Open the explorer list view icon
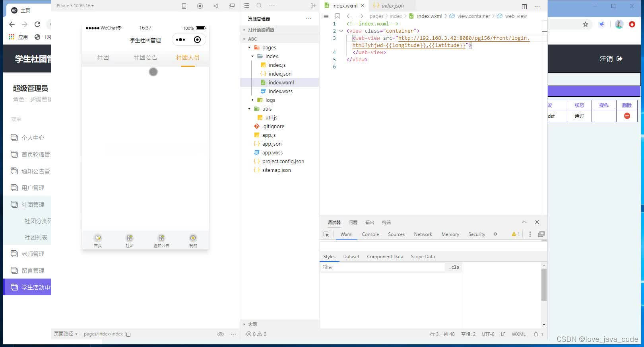 (246, 6)
